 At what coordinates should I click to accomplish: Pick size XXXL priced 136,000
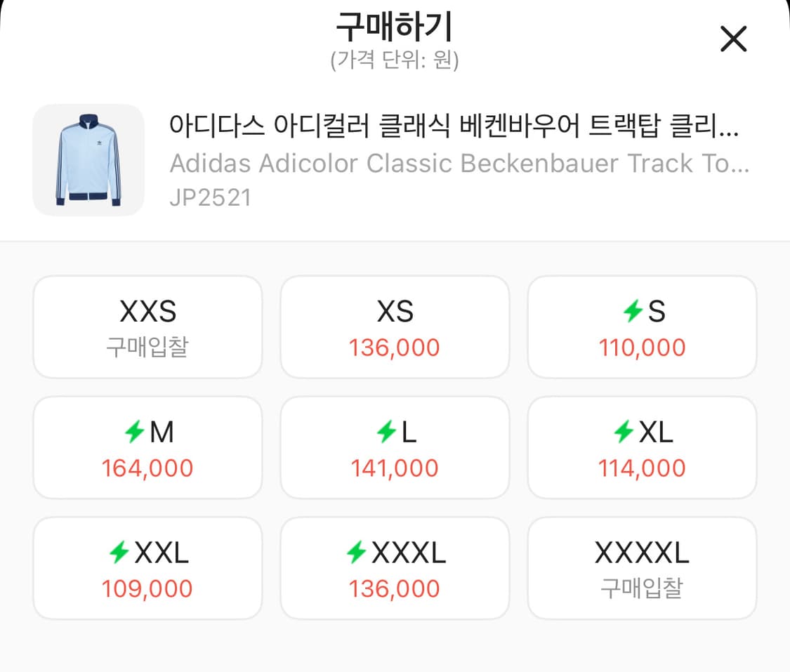point(395,567)
